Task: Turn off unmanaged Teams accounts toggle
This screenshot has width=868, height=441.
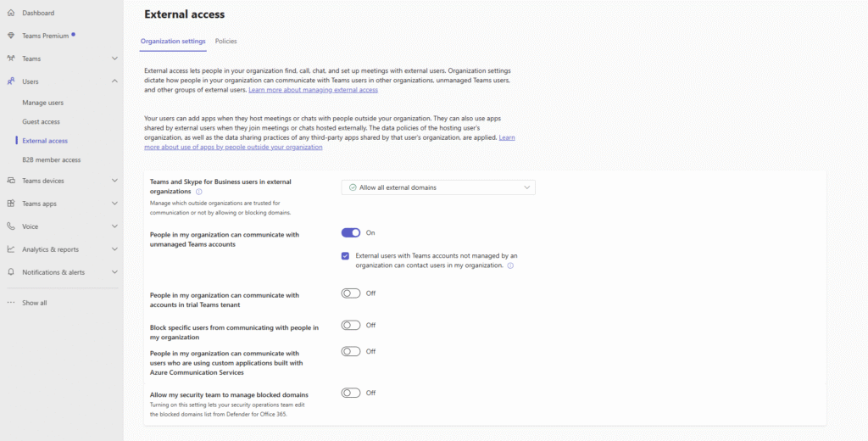Action: pyautogui.click(x=351, y=232)
